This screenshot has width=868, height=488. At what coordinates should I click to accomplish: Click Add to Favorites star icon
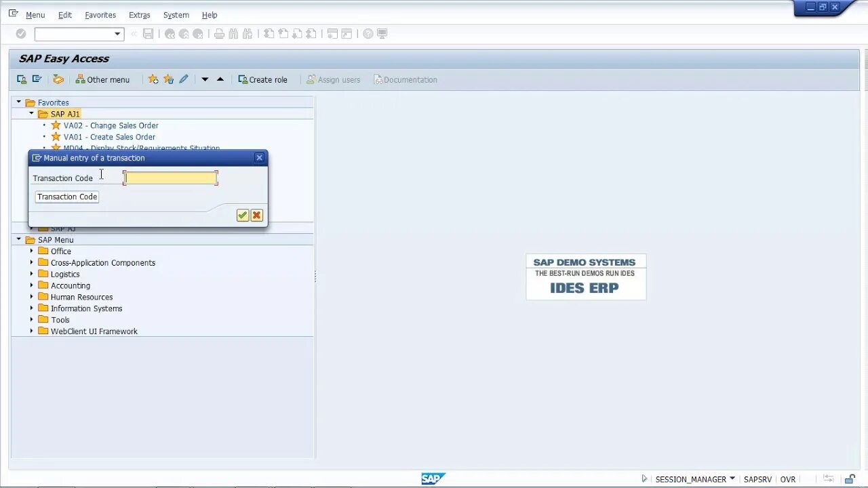153,79
